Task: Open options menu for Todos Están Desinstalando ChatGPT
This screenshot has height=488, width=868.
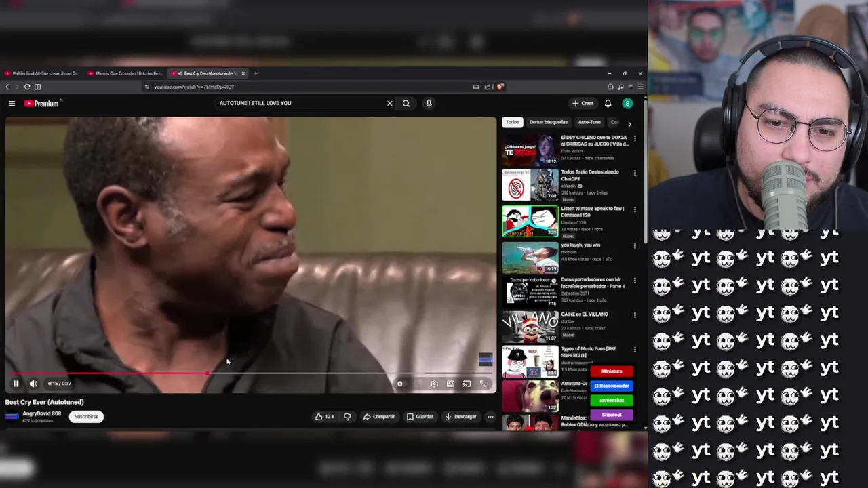Action: [635, 173]
